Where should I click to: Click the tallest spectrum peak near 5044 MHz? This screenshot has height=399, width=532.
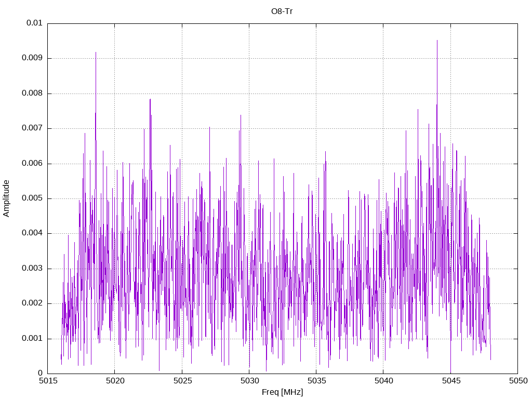pos(437,41)
